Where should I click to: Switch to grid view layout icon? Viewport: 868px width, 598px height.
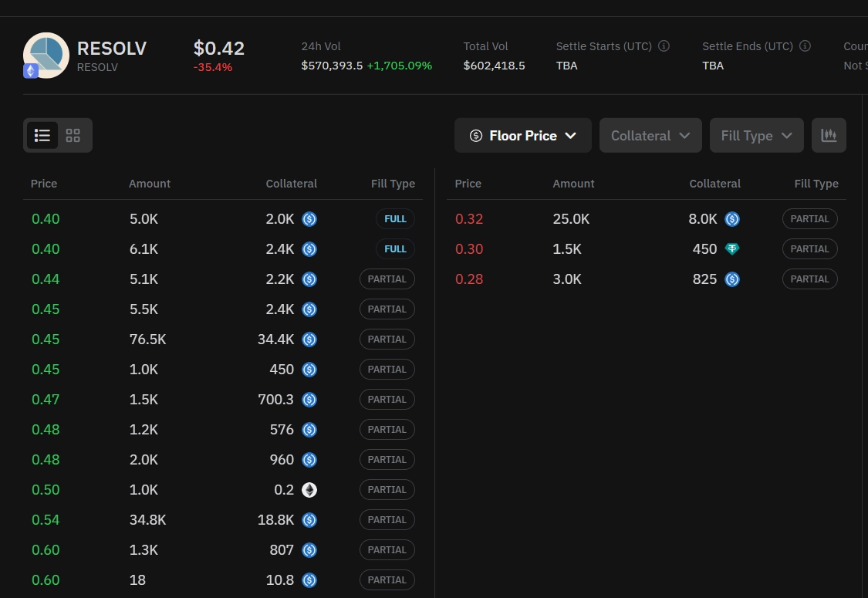pos(73,135)
